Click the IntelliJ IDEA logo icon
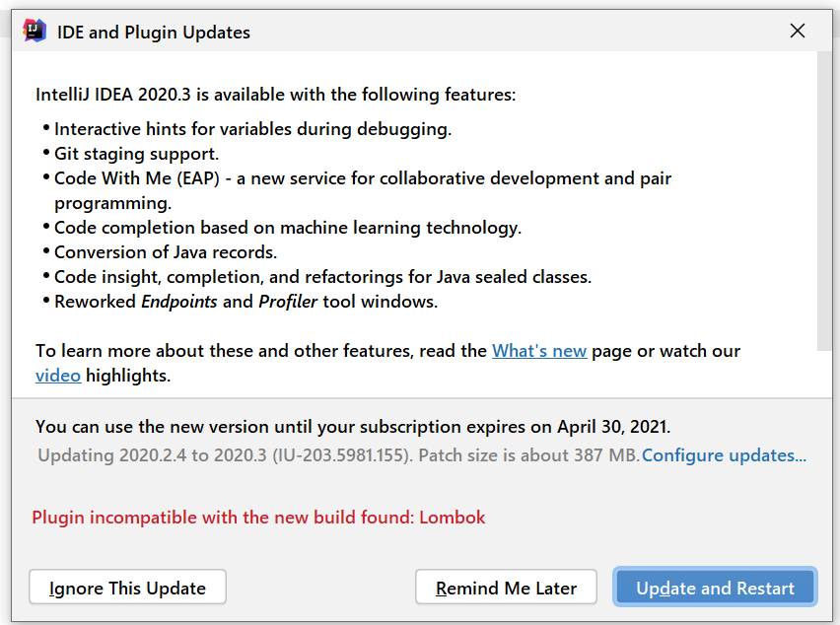The image size is (840, 625). tap(33, 31)
